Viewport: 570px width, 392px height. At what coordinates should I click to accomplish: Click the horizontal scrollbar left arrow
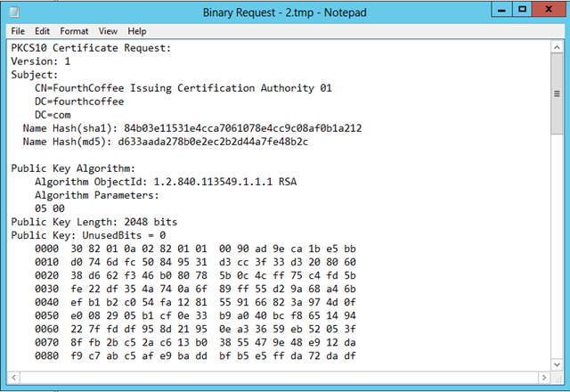coord(14,378)
